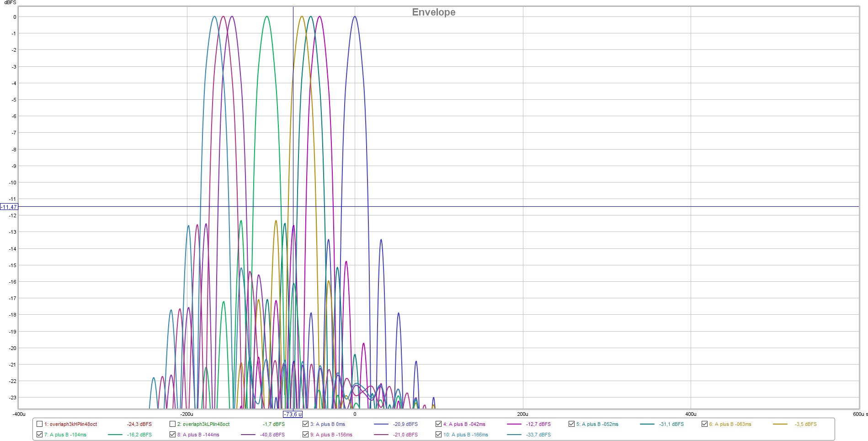Viewport: 868px width, 441px height.
Task: Click the 200u time axis label
Action: pos(522,414)
